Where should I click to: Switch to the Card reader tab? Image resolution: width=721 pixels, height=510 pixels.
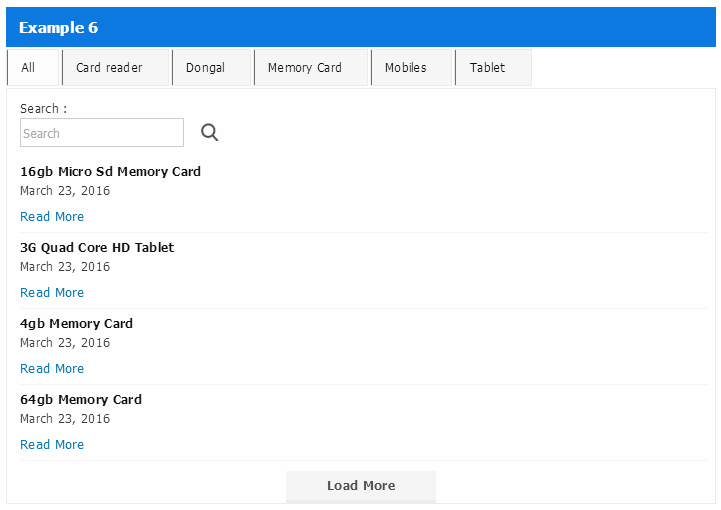coord(115,68)
